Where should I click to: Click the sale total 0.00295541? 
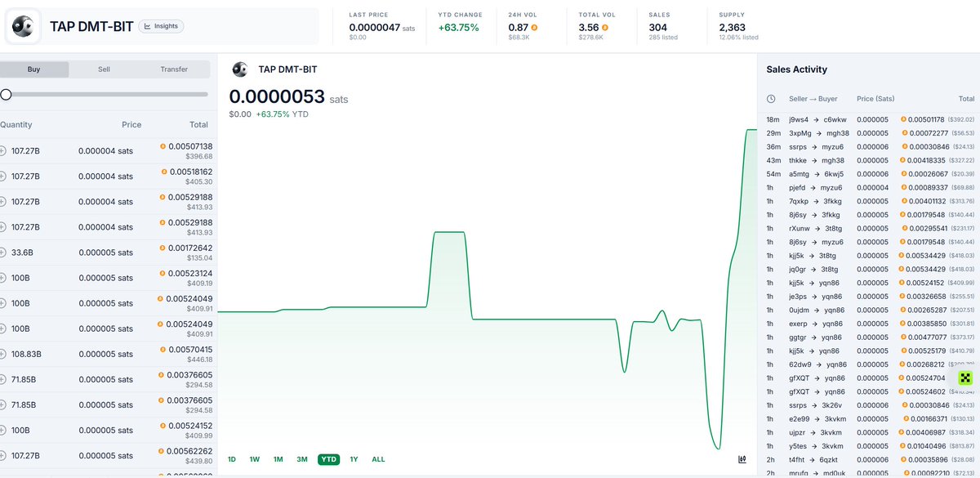click(928, 228)
